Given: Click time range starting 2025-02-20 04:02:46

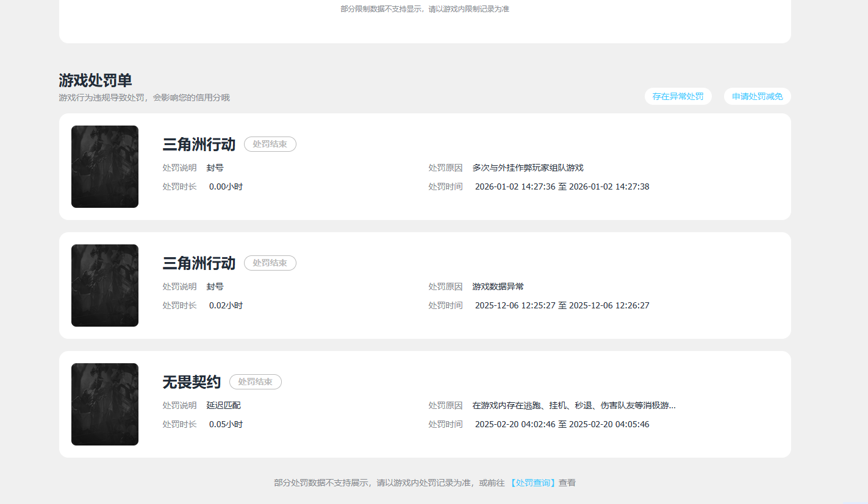Looking at the screenshot, I should (562, 424).
